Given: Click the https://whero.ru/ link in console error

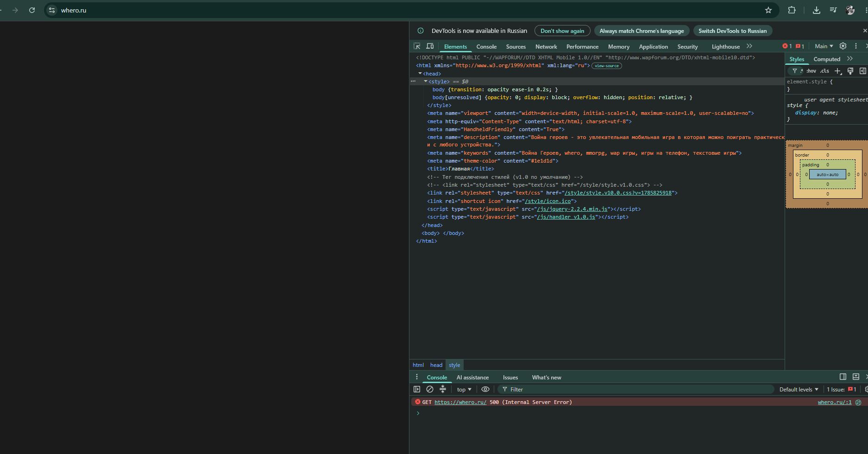Looking at the screenshot, I should click(x=460, y=402).
